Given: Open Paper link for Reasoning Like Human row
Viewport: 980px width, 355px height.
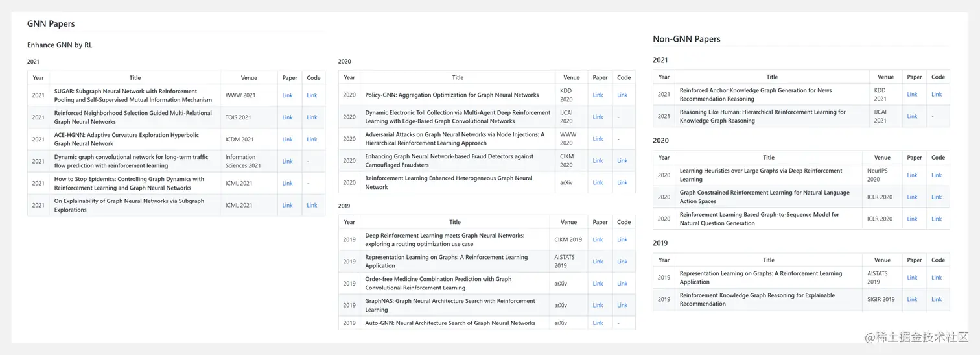Looking at the screenshot, I should [912, 117].
